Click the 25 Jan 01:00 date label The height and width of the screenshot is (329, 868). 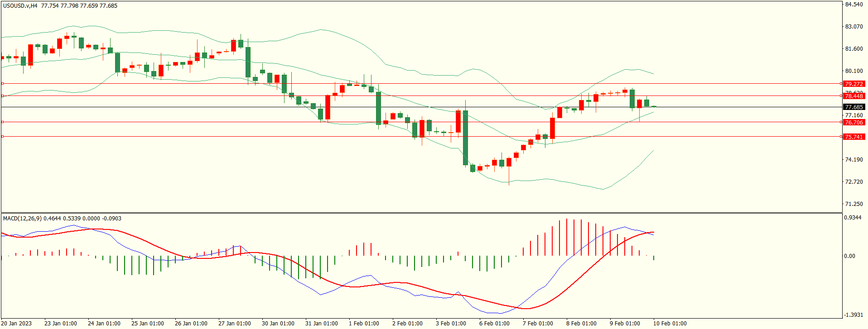click(148, 324)
